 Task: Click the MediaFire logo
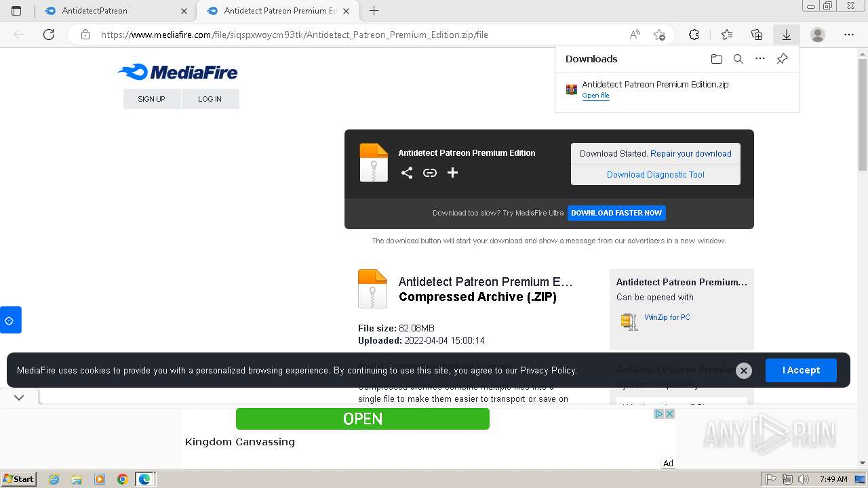pyautogui.click(x=178, y=72)
